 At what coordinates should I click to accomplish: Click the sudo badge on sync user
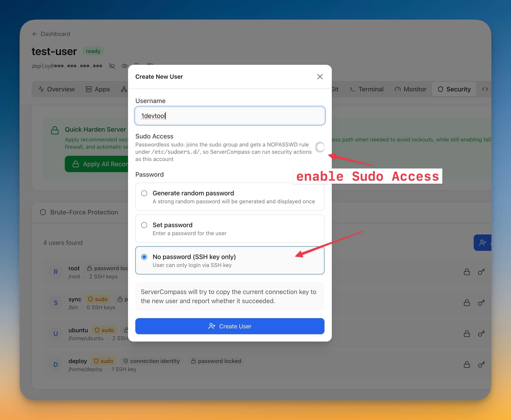[98, 299]
